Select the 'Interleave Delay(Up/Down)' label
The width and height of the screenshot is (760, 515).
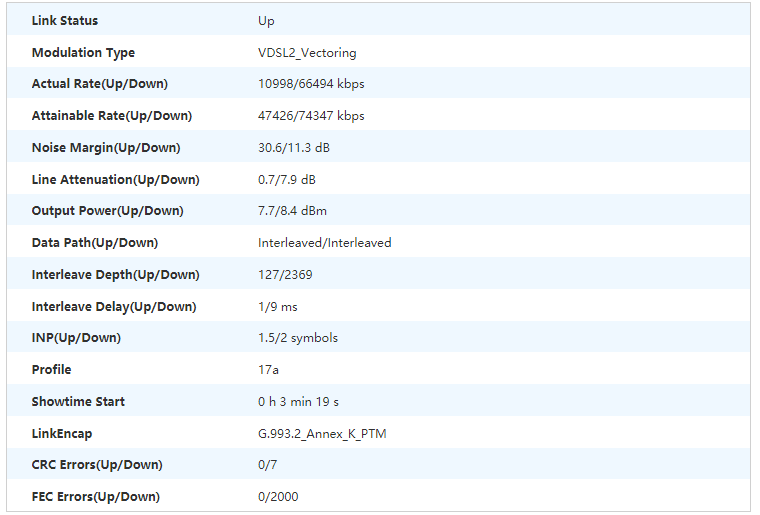pos(114,307)
